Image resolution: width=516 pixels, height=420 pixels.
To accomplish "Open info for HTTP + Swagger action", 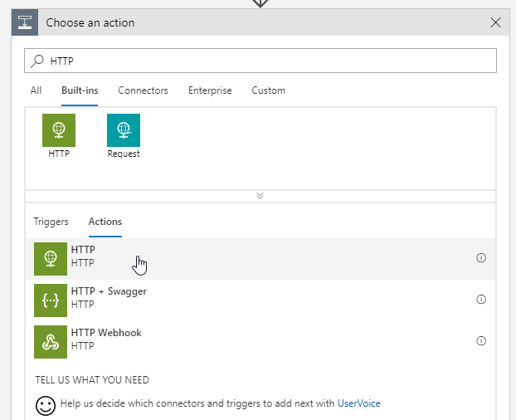I will (481, 299).
